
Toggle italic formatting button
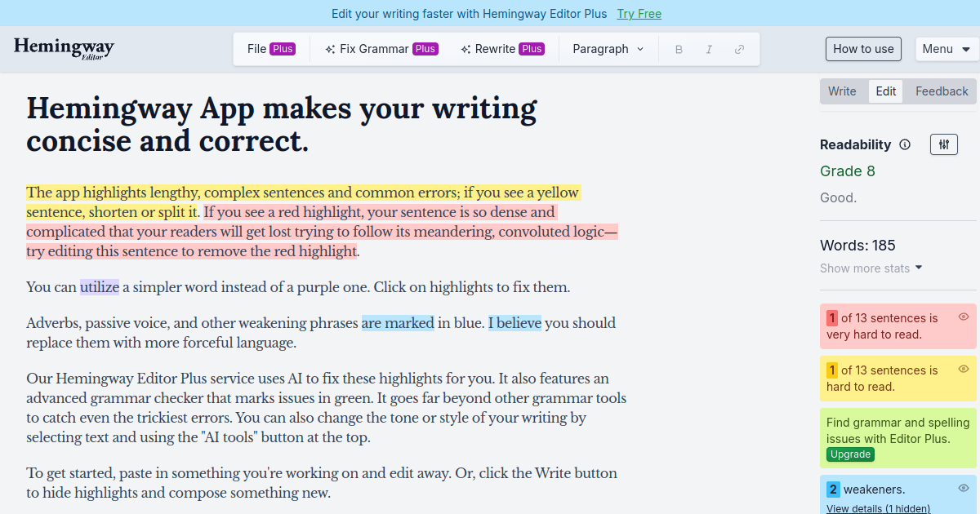click(x=709, y=49)
